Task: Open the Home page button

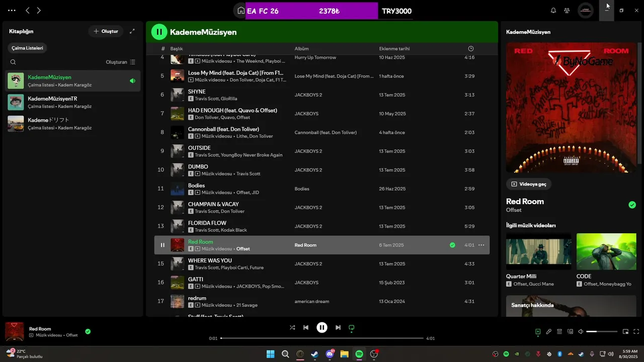Action: (x=241, y=11)
